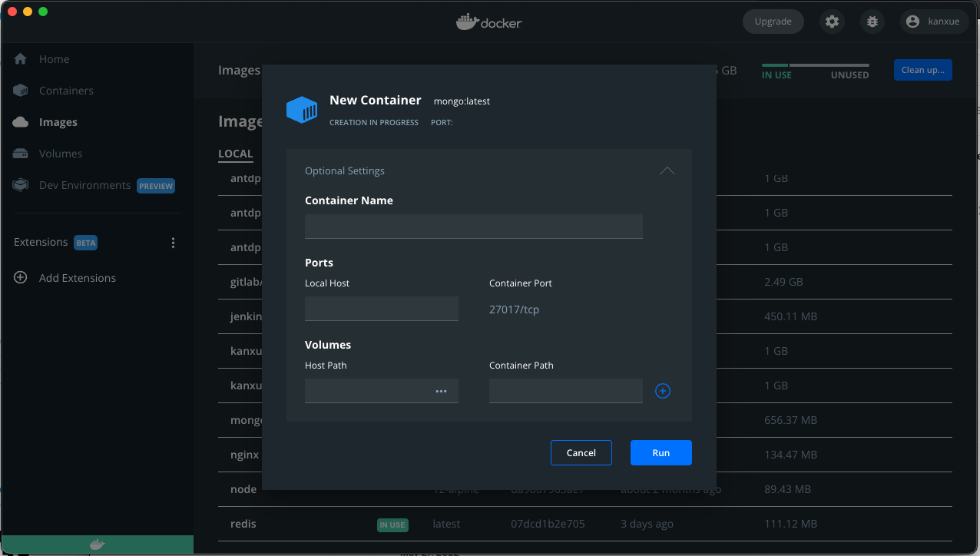Click the blue New Container icon

pyautogui.click(x=302, y=110)
